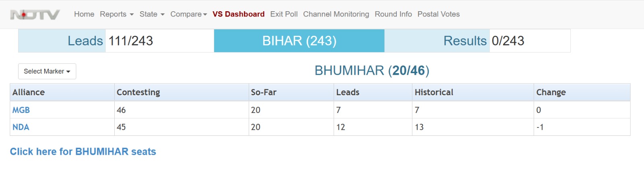
Task: View Round Info page
Action: [x=393, y=14]
